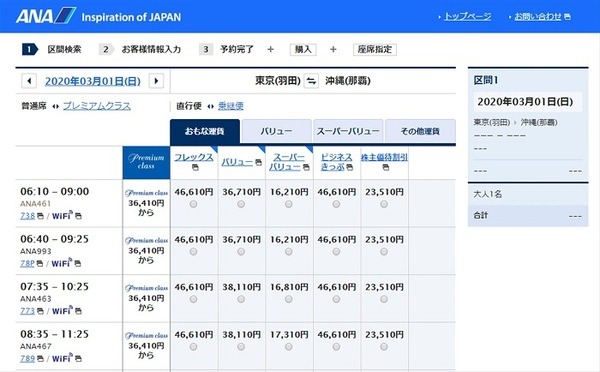Open トップページ link in header

click(468, 17)
